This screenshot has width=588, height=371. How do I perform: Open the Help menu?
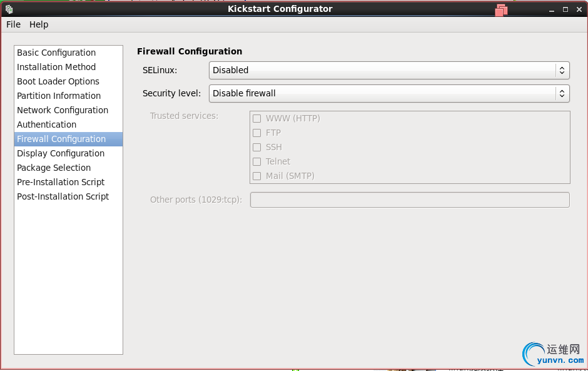[39, 24]
